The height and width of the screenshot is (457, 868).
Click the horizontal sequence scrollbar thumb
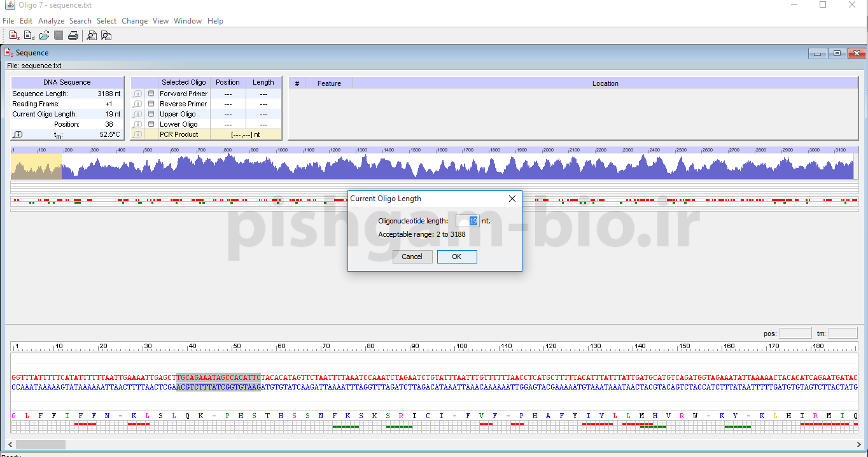40,444
